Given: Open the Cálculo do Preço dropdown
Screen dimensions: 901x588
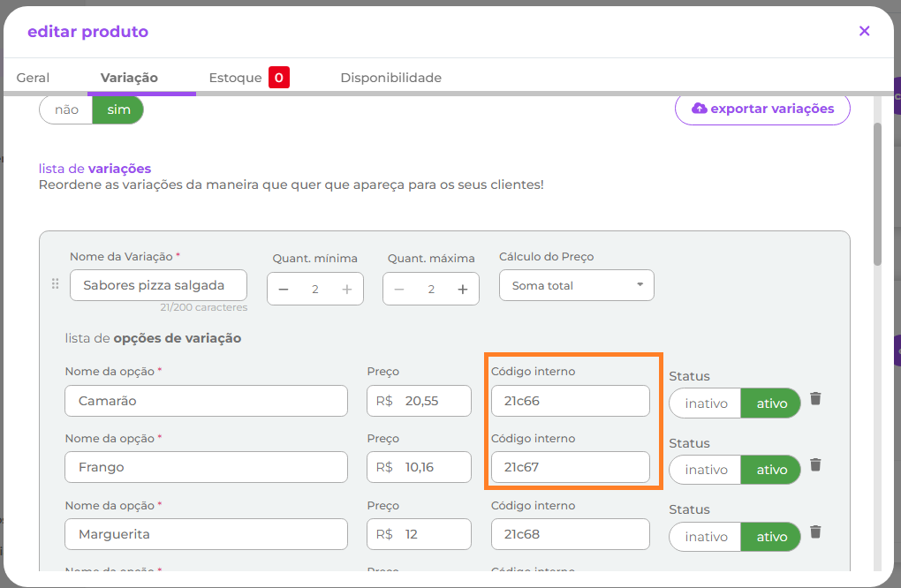Looking at the screenshot, I should (576, 285).
